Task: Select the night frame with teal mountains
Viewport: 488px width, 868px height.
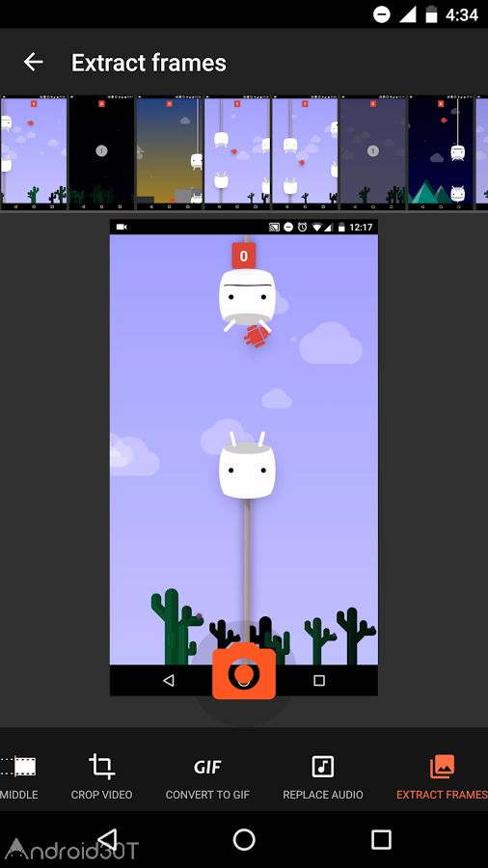Action: click(x=441, y=152)
